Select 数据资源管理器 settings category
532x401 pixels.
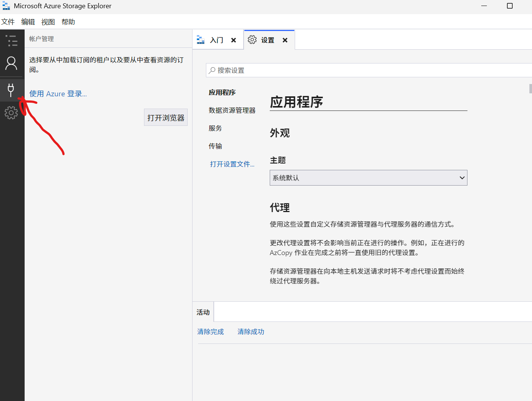232,110
